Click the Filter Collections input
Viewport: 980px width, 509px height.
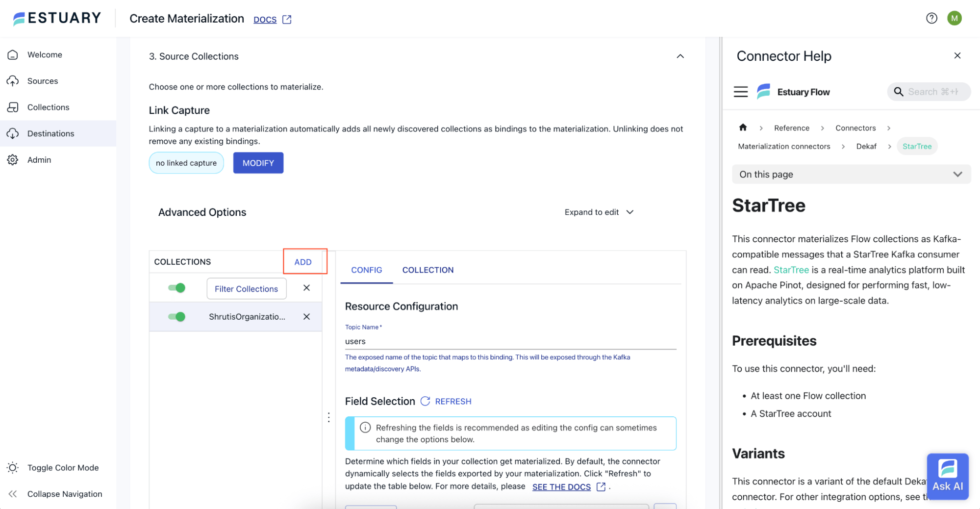pyautogui.click(x=247, y=289)
